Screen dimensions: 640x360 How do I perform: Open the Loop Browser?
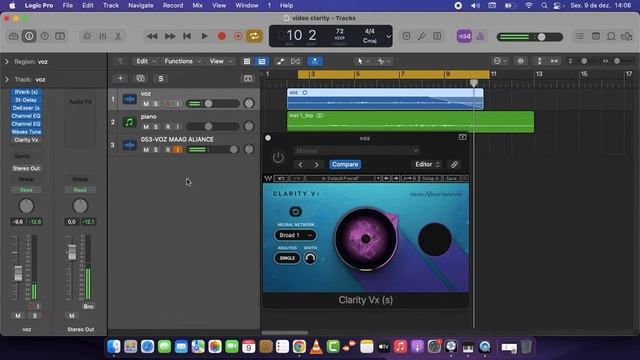click(611, 36)
